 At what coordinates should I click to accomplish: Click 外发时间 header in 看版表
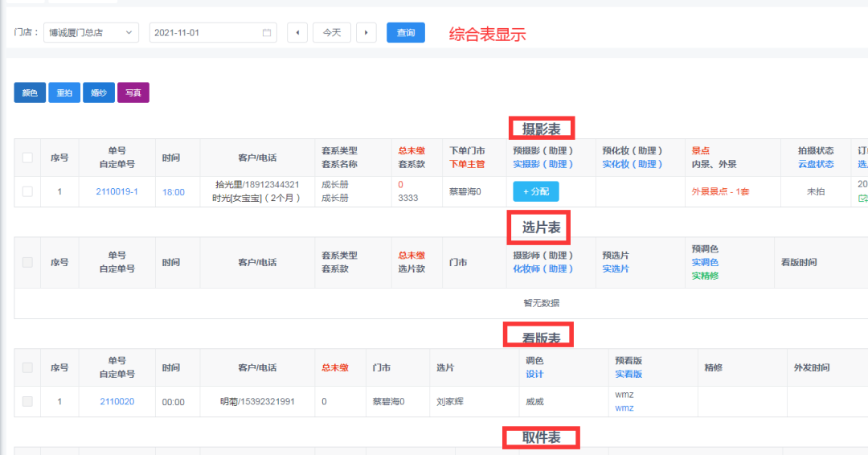[x=812, y=367]
